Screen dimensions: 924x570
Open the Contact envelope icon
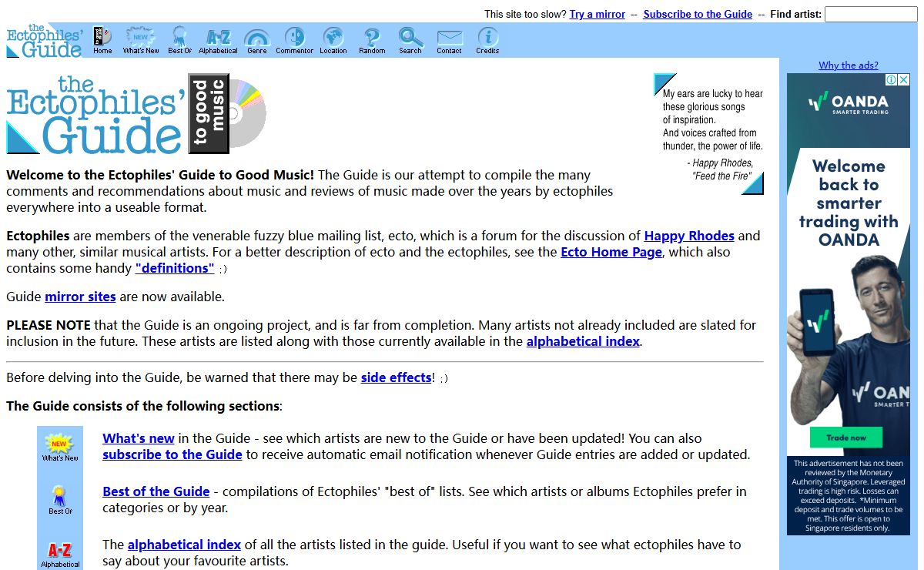449,41
